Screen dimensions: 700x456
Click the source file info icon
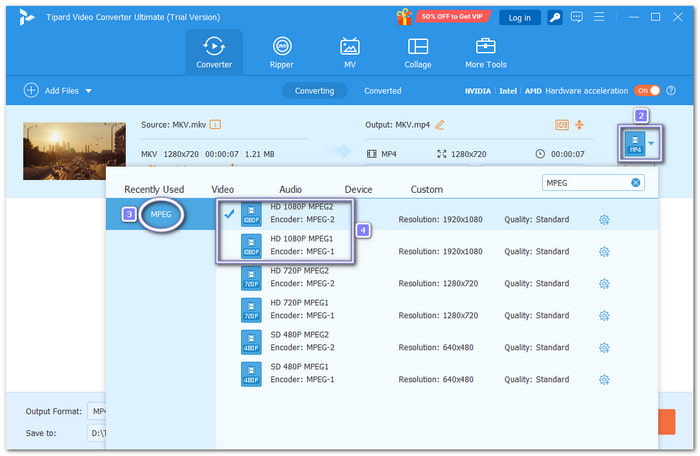point(215,124)
